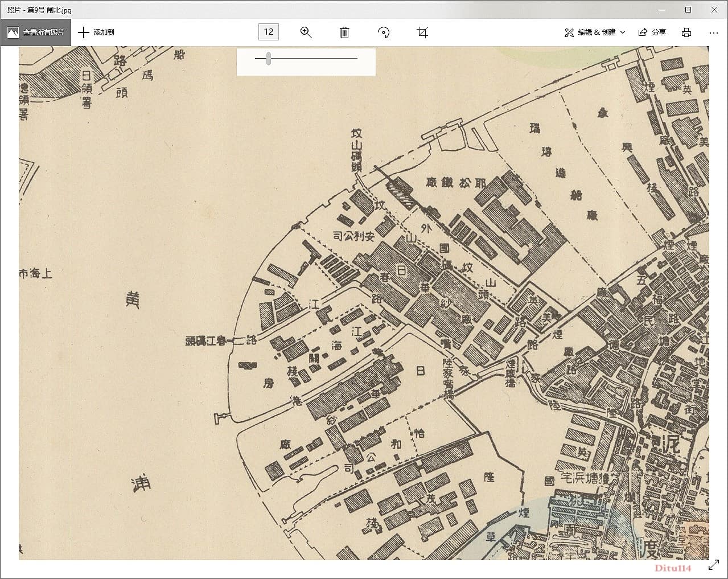This screenshot has width=728, height=579.
Task: Click the right end of zoom slider track
Action: click(x=356, y=58)
